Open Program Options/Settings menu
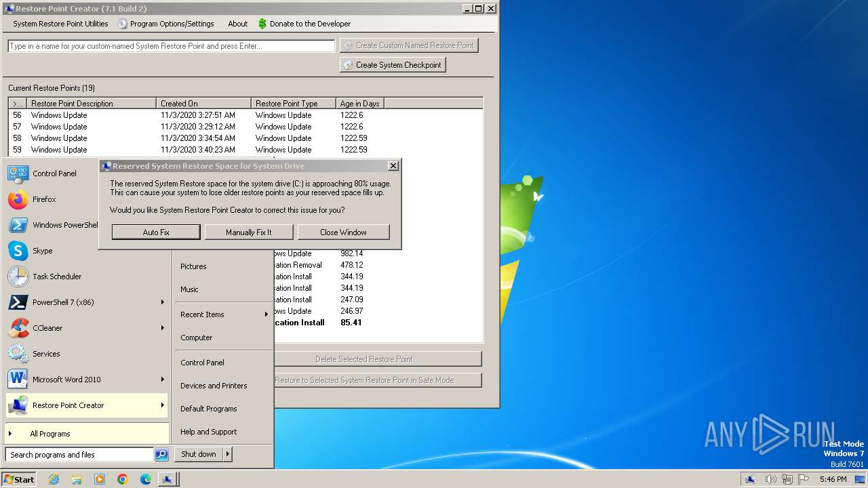 165,24
